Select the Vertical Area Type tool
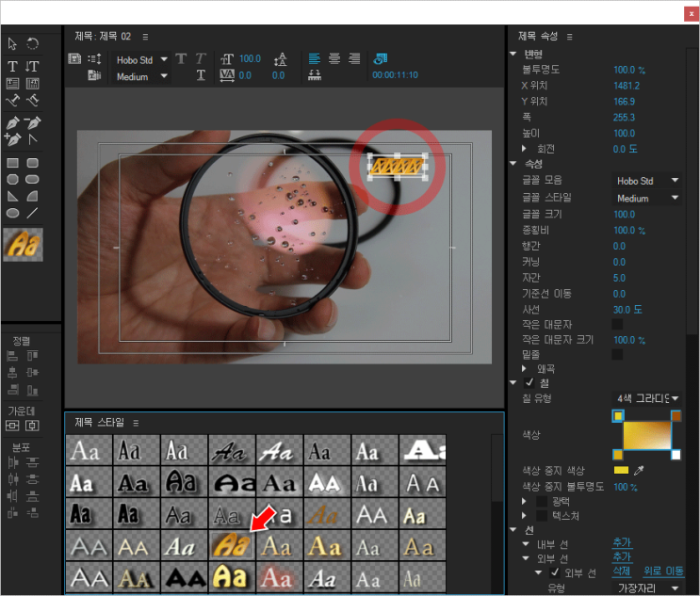 pos(32,84)
